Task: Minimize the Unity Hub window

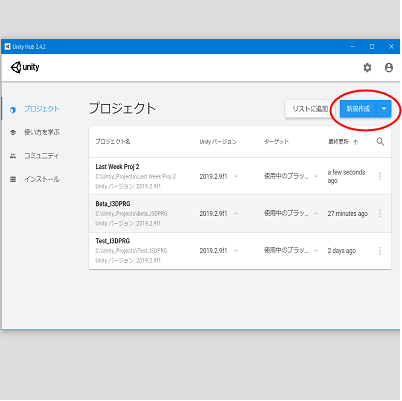Action: pos(353,47)
